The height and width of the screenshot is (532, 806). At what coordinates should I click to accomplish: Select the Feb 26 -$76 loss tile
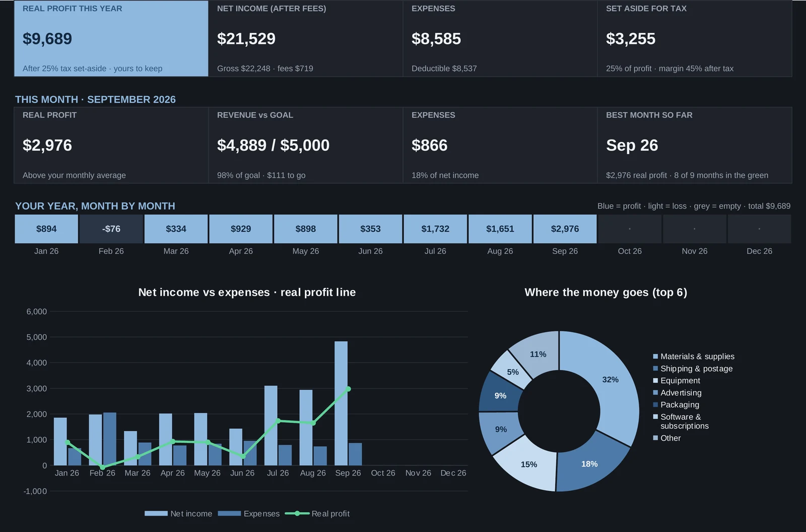coord(111,229)
